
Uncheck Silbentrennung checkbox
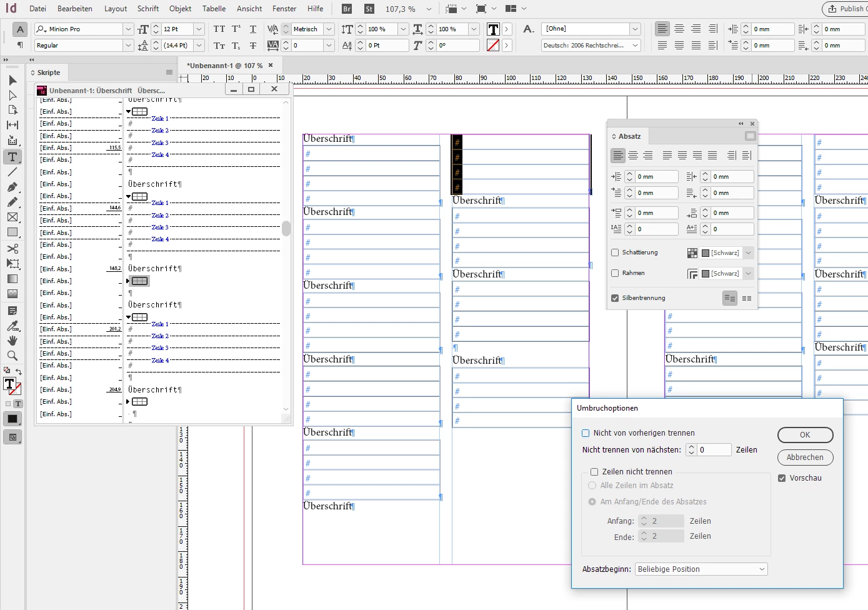coord(615,298)
